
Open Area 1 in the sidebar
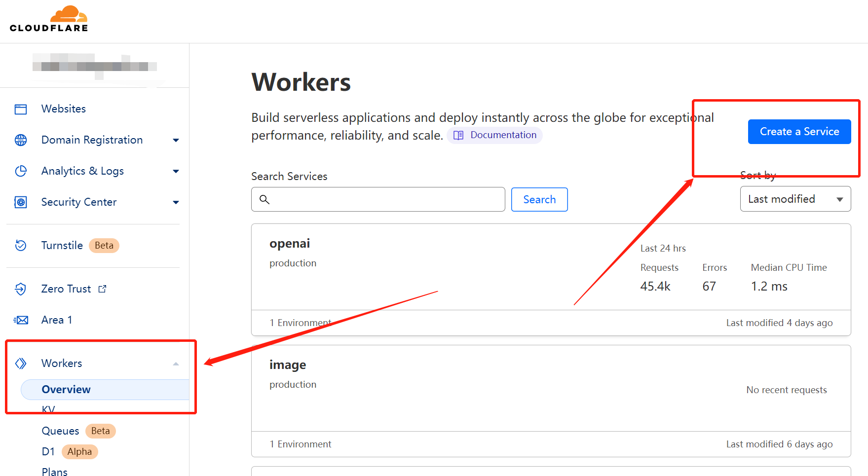57,320
